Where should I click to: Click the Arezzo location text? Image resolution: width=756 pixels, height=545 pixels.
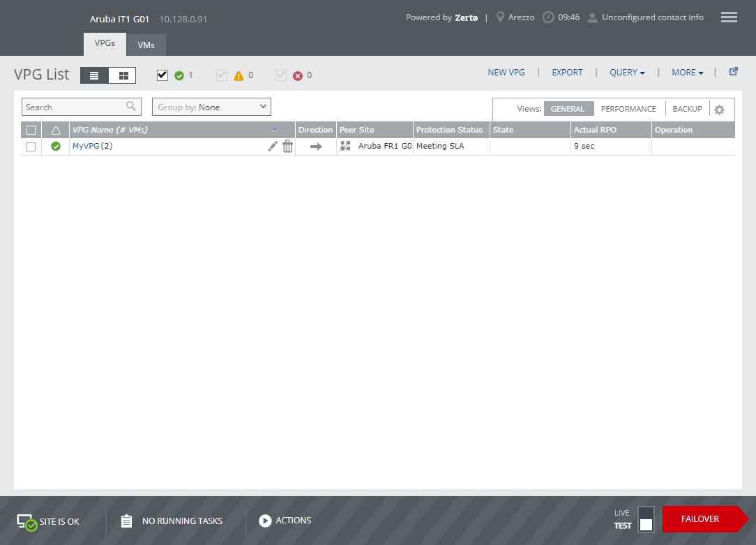[x=521, y=17]
